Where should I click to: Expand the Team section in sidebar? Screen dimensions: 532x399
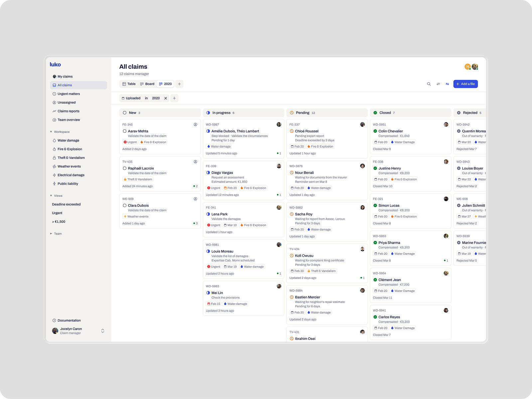51,234
